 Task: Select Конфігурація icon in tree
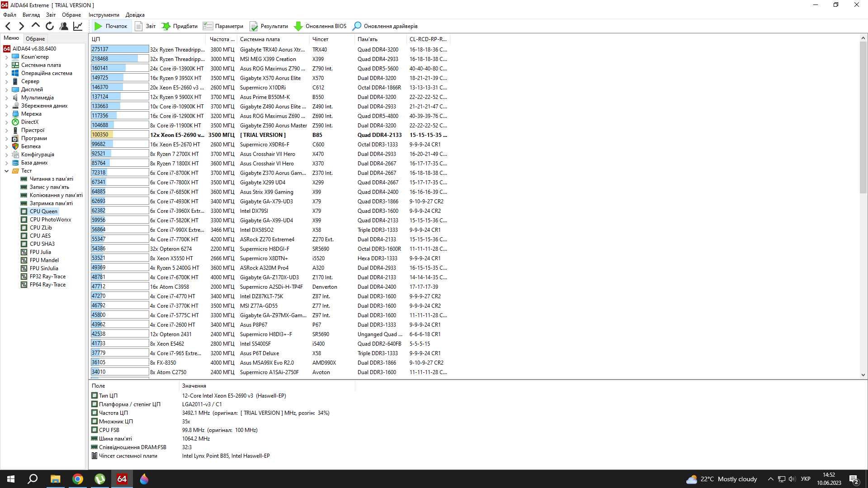click(x=15, y=155)
